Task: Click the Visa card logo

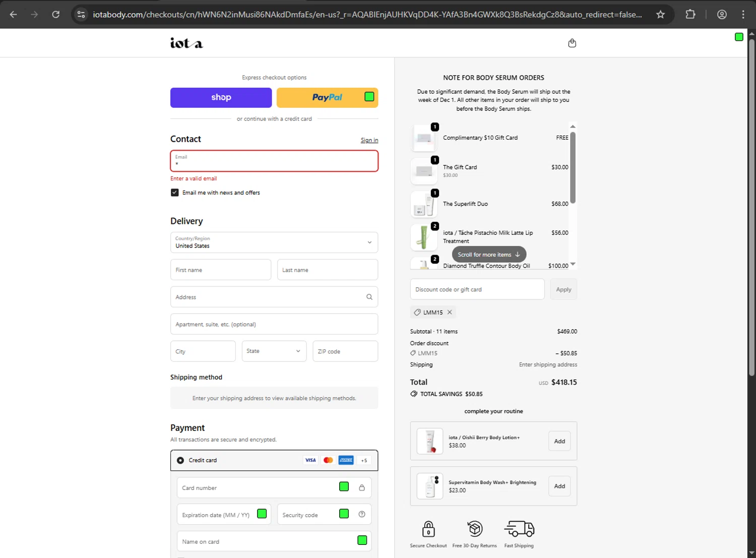Action: 310,460
